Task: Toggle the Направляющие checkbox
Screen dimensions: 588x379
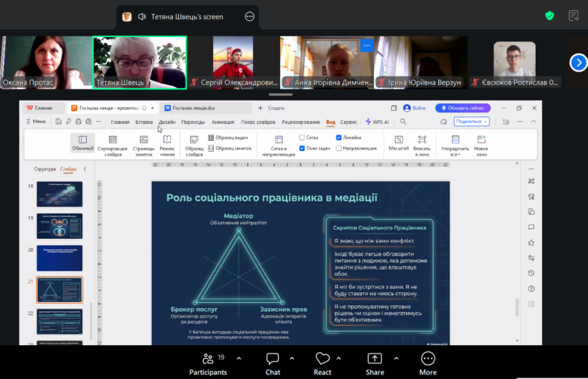Action: [x=339, y=148]
